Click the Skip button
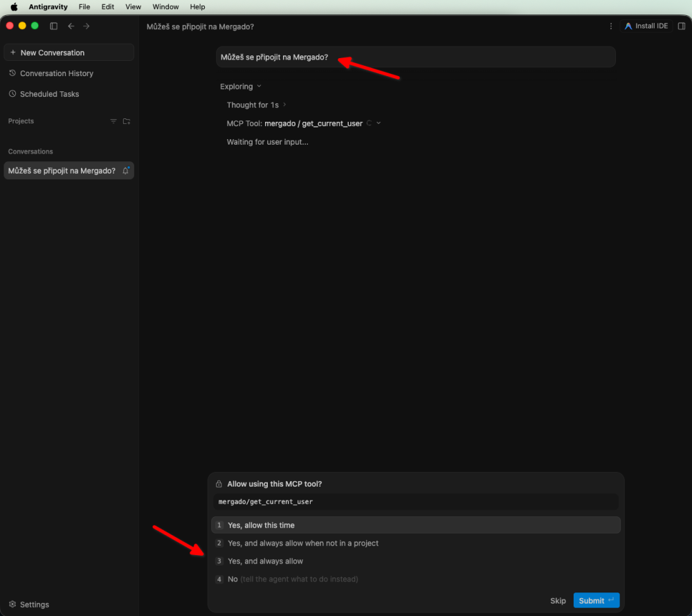 tap(558, 601)
